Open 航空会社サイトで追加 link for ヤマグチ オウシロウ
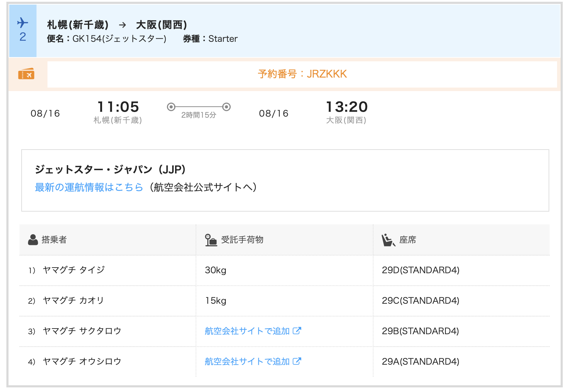Screen dimensions: 567x392 click(x=247, y=362)
